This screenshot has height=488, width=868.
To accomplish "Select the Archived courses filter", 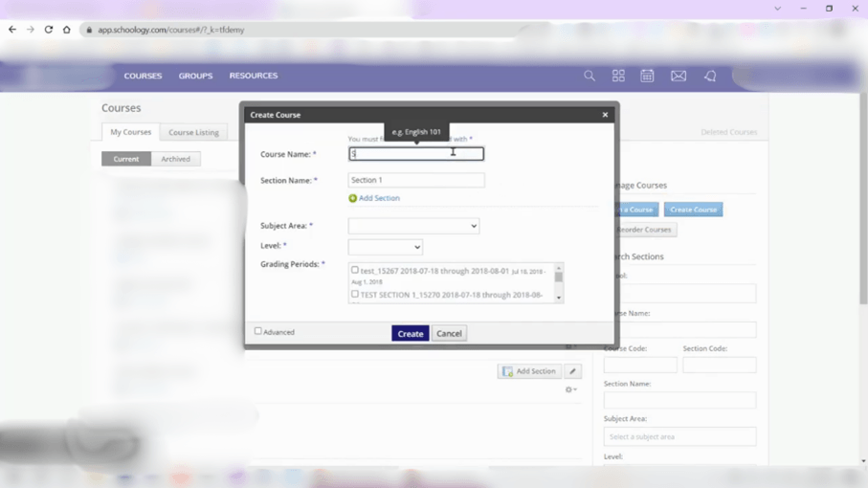I will 175,159.
